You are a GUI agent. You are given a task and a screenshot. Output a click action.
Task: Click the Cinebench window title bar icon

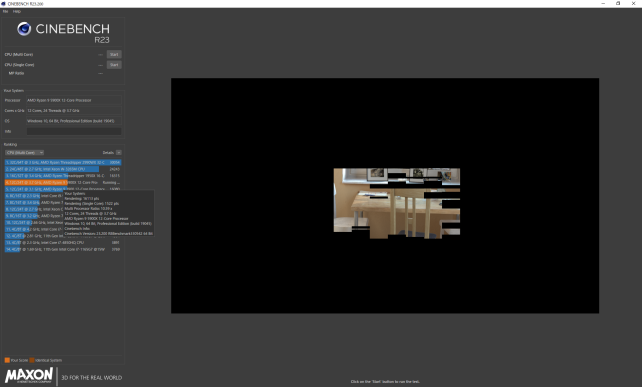(3, 3)
